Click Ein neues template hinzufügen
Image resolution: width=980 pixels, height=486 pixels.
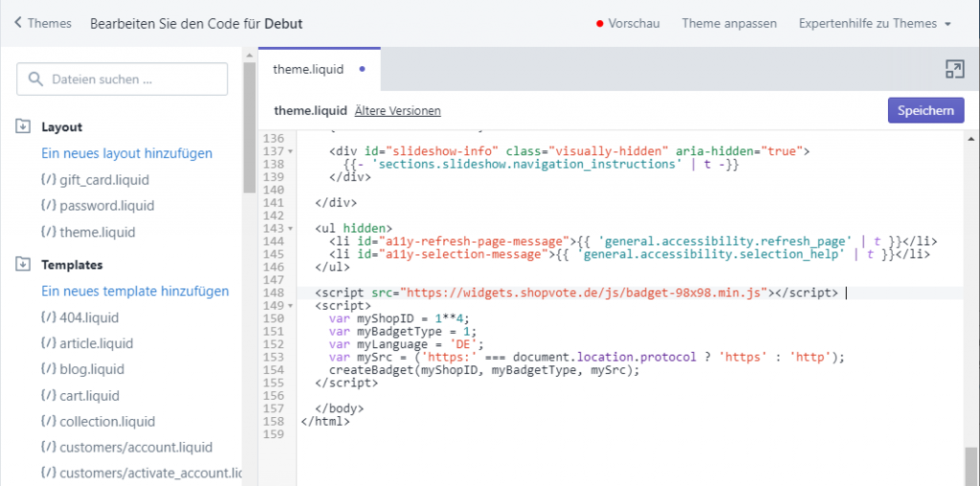pos(135,291)
